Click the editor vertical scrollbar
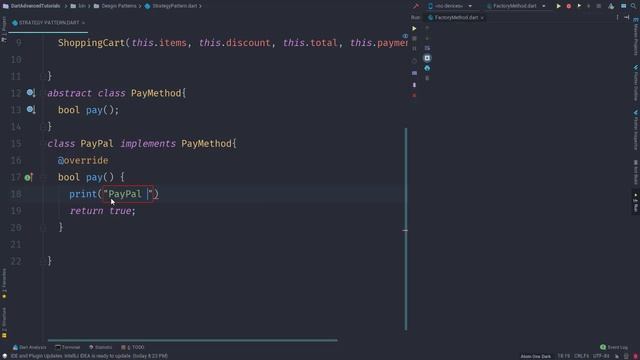 tap(406, 229)
